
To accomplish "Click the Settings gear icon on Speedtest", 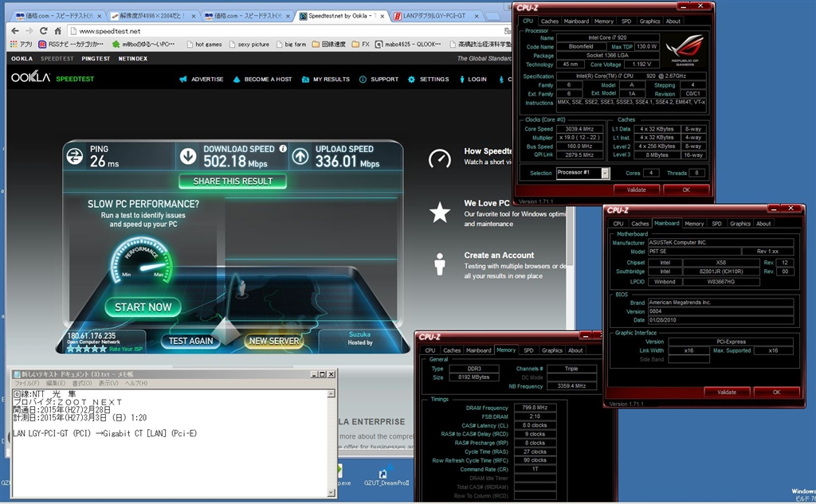I will coord(412,79).
